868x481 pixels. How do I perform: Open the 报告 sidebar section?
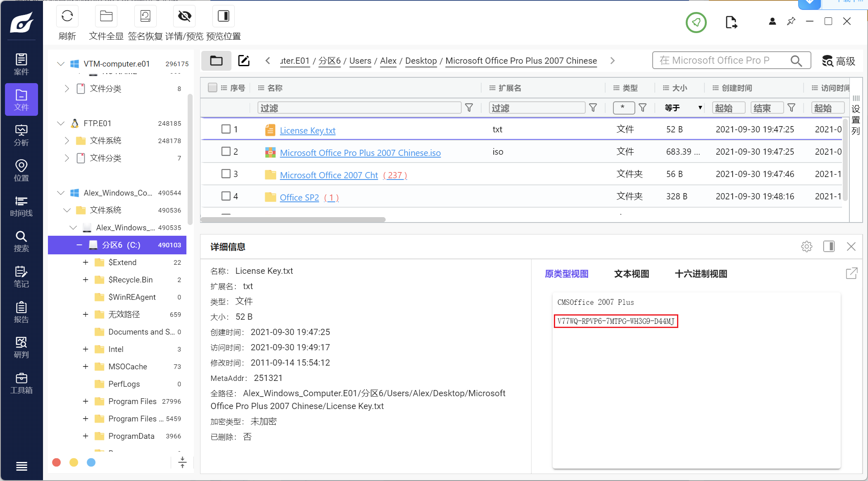[x=21, y=312]
